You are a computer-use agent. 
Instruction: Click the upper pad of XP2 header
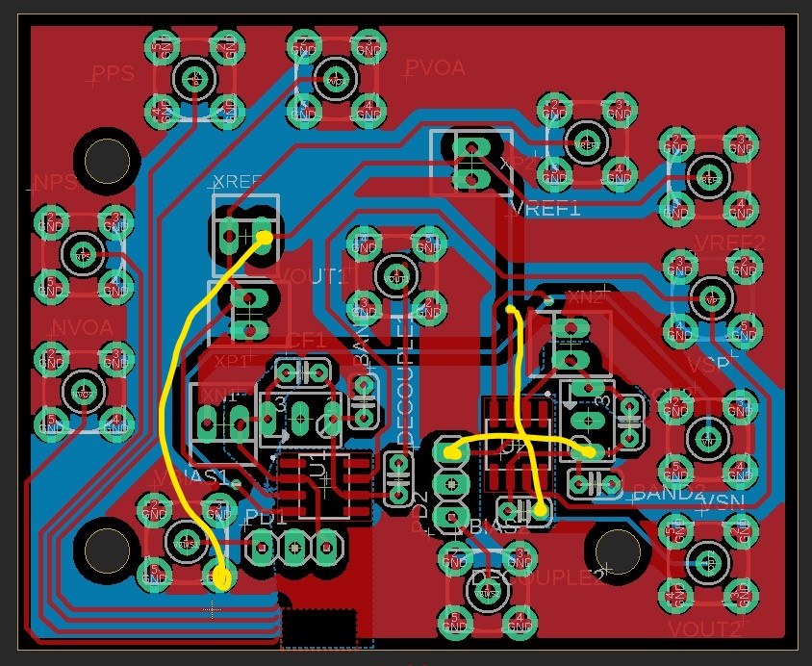coord(471,148)
